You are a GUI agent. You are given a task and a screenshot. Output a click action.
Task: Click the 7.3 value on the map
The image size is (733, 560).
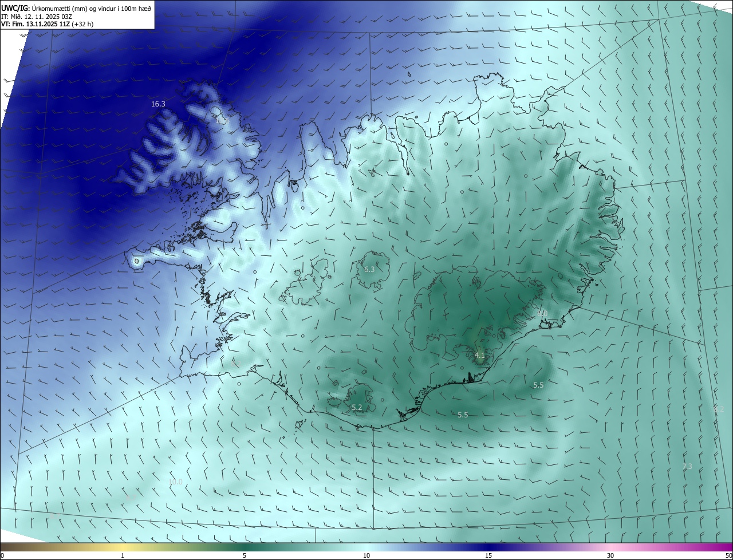pyautogui.click(x=687, y=467)
